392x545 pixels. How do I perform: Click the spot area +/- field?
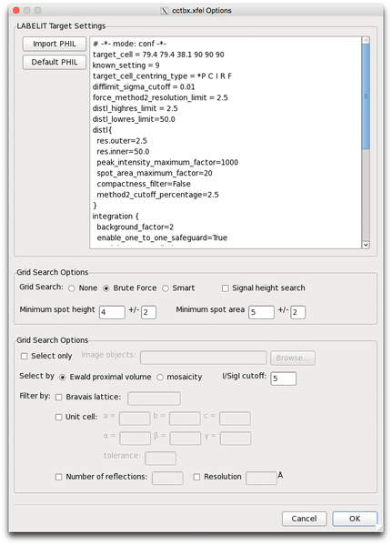[297, 312]
